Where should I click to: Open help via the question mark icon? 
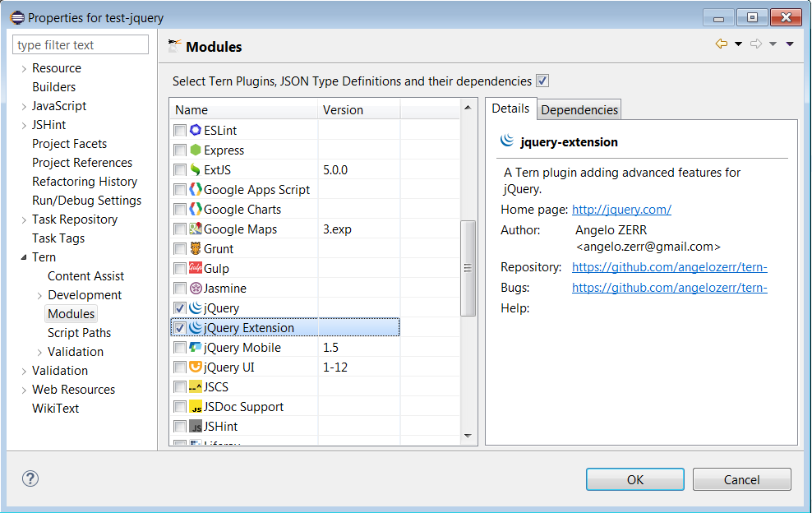30,478
